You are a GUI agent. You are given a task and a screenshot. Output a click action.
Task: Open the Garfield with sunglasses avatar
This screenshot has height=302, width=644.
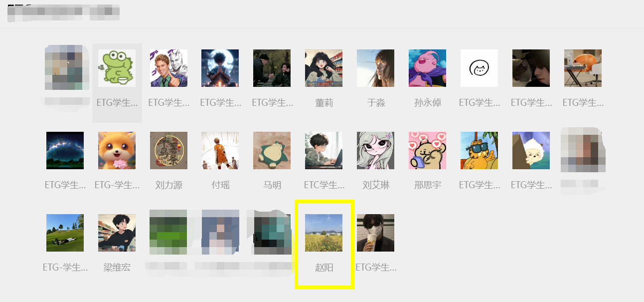pyautogui.click(x=480, y=150)
